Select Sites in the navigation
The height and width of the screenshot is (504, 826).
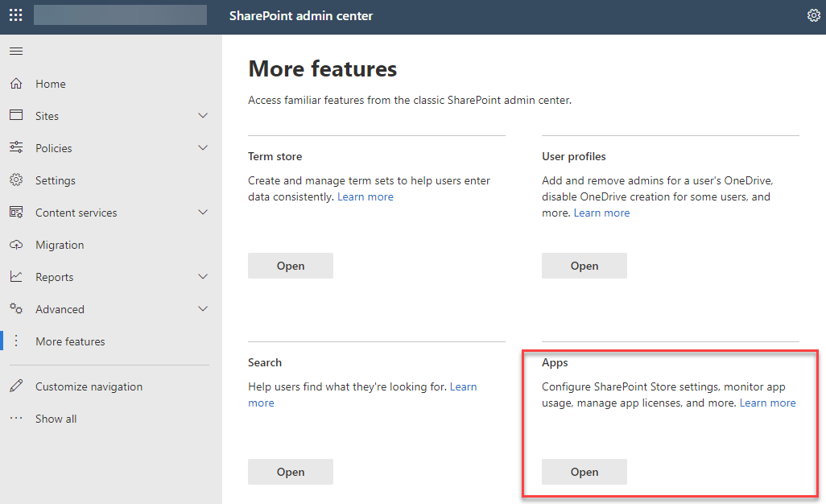click(x=47, y=116)
